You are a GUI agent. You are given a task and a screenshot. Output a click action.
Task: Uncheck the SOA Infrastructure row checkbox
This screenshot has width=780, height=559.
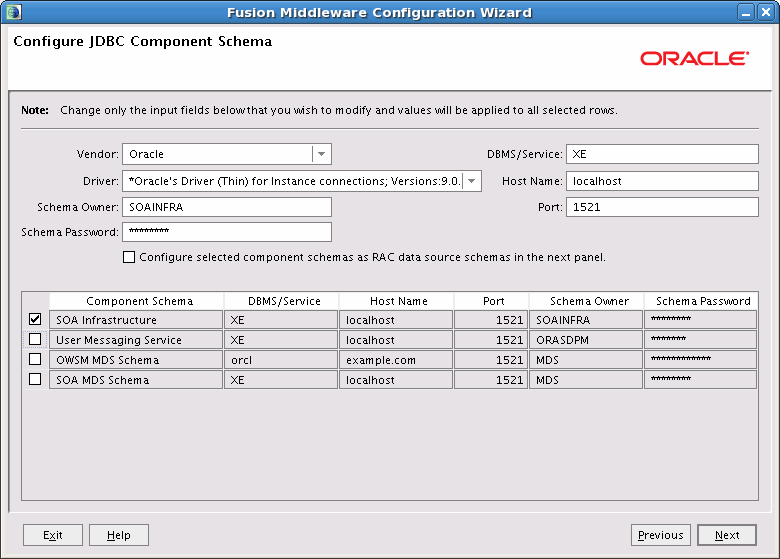[x=35, y=319]
